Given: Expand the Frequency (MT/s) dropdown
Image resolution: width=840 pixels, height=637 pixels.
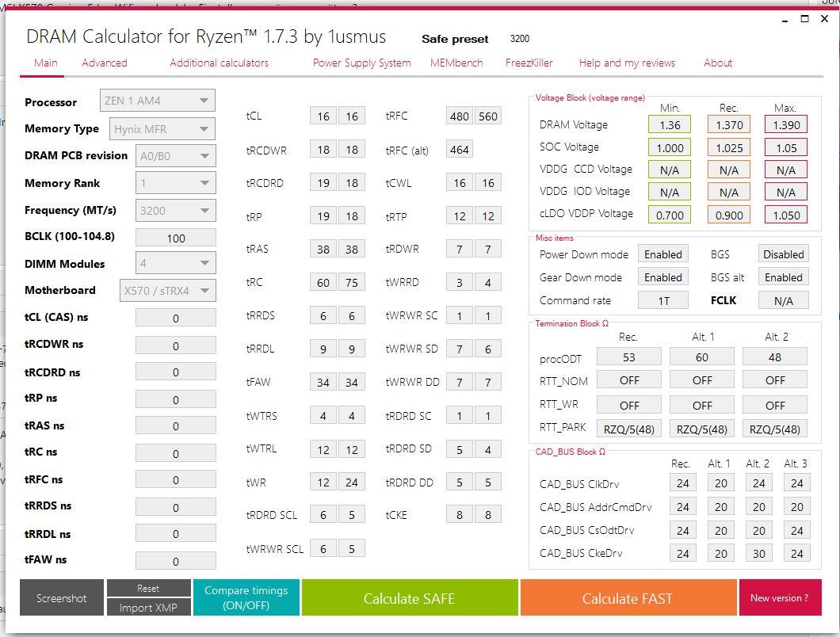Looking at the screenshot, I should click(x=176, y=211).
